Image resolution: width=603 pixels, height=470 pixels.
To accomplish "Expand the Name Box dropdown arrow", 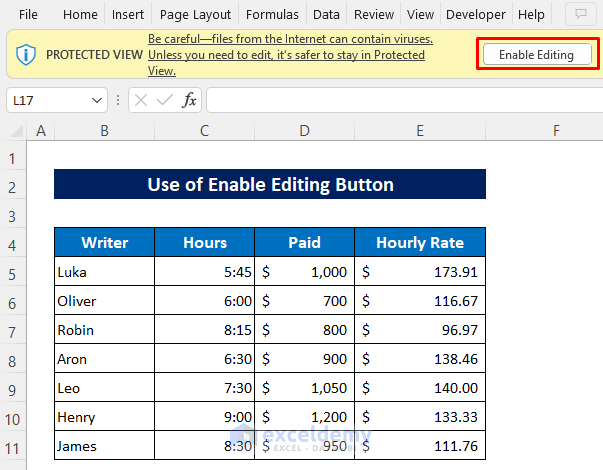I will pyautogui.click(x=97, y=100).
